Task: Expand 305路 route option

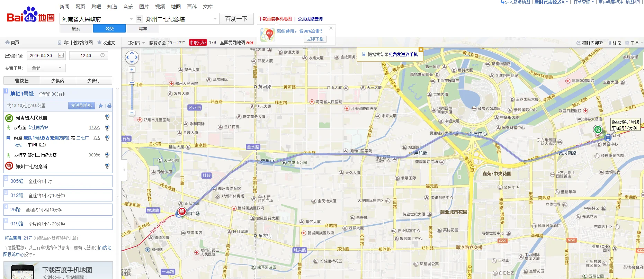Action: point(58,181)
